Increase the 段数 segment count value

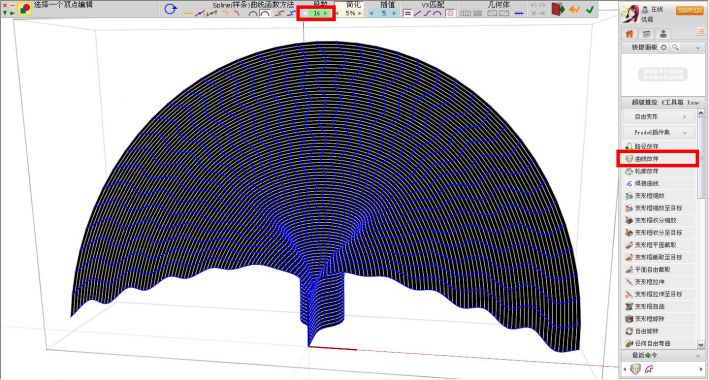(326, 14)
